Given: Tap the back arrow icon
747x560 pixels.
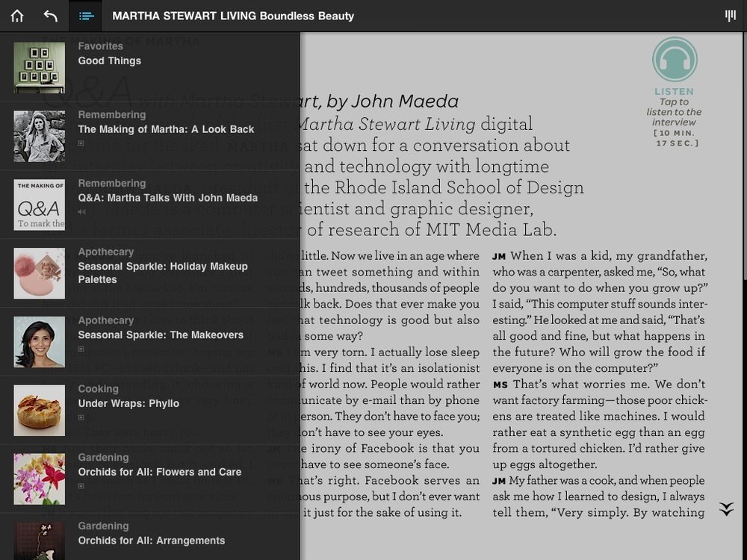Looking at the screenshot, I should 50,16.
